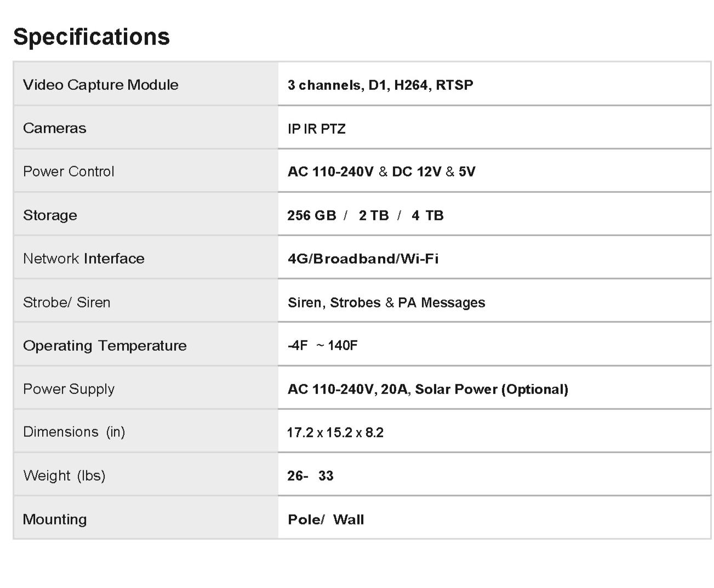Viewport: 714px width, 588px height.
Task: Select the Strobe/ Siren label
Action: pyautogui.click(x=67, y=302)
